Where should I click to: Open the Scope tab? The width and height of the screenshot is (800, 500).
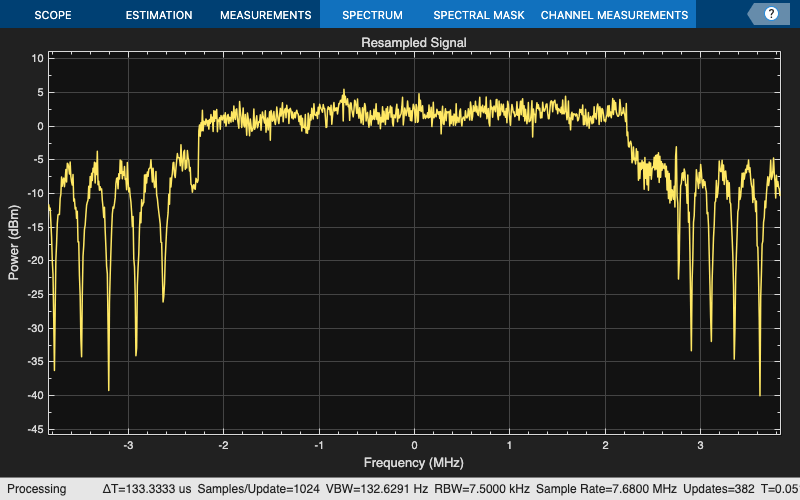(53, 15)
